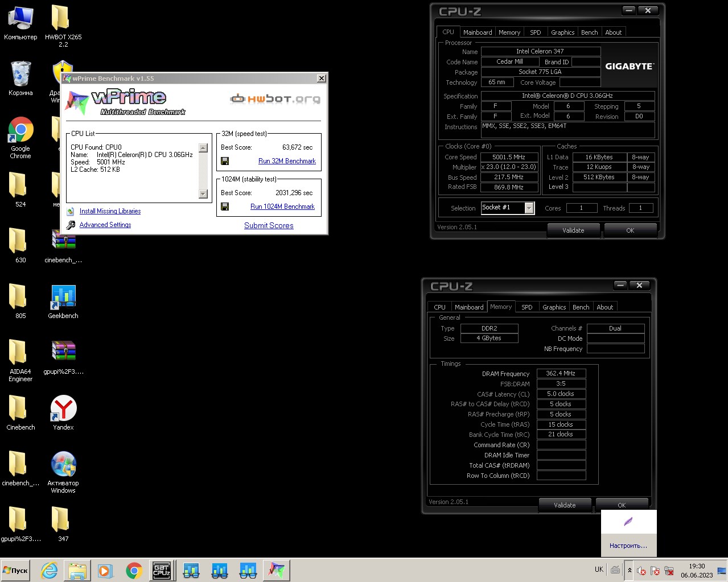Viewport: 728px width, 582px height.
Task: Switch to Mainboard tab in upper CPU-Z
Action: click(x=478, y=32)
